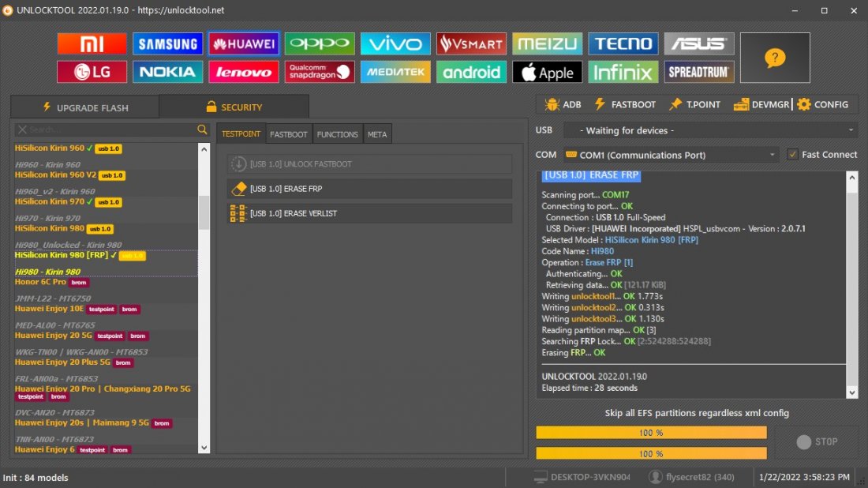The image size is (868, 488).
Task: Open the DEVMGR device manager
Action: [761, 105]
